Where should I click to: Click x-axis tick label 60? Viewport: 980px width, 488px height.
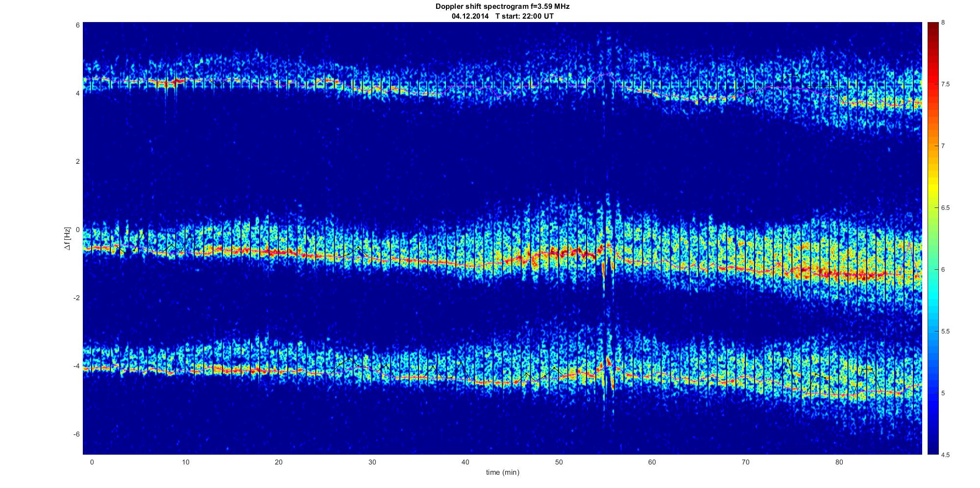[652, 462]
